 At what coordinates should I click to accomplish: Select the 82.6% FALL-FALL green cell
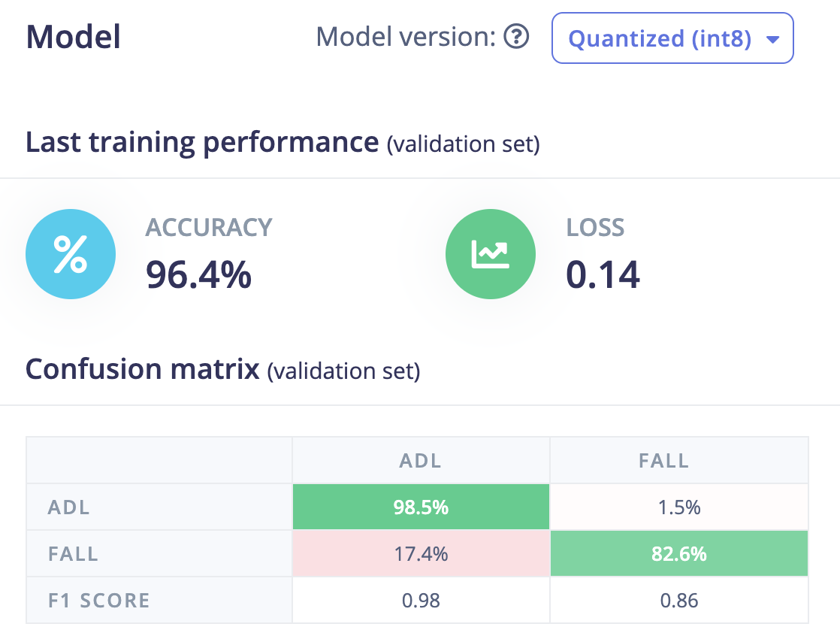click(x=678, y=553)
